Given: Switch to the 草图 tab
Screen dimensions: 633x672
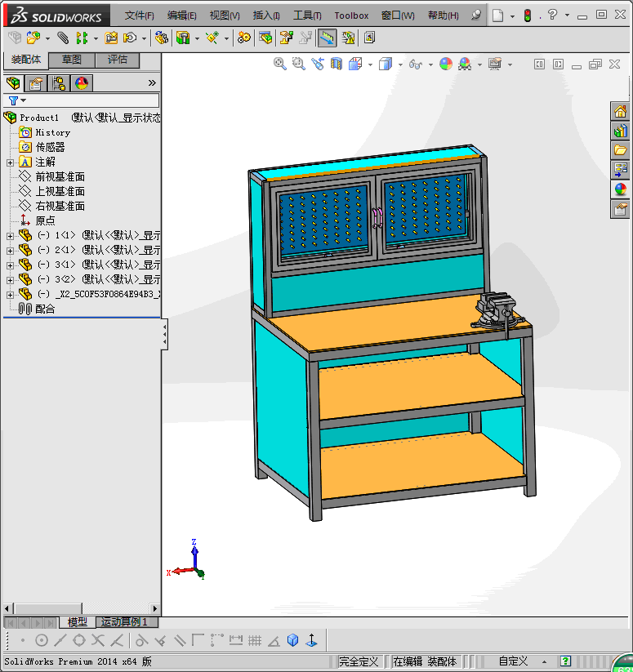Looking at the screenshot, I should 72,60.
